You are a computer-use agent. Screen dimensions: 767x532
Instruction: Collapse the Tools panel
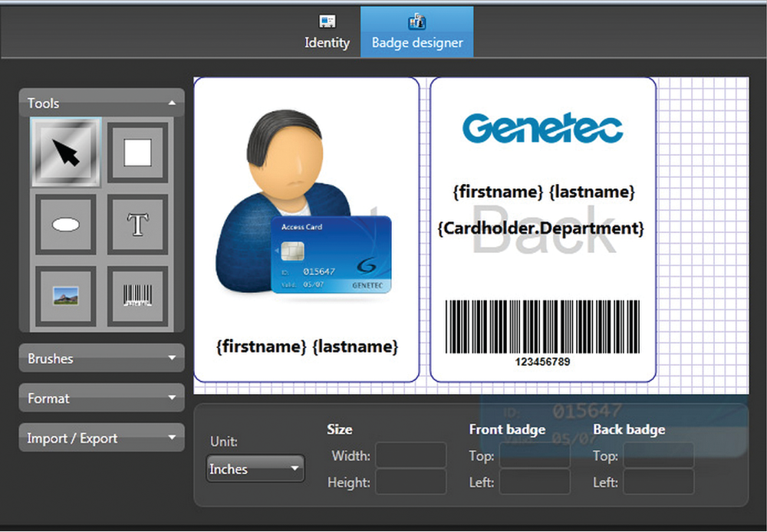pyautogui.click(x=173, y=103)
